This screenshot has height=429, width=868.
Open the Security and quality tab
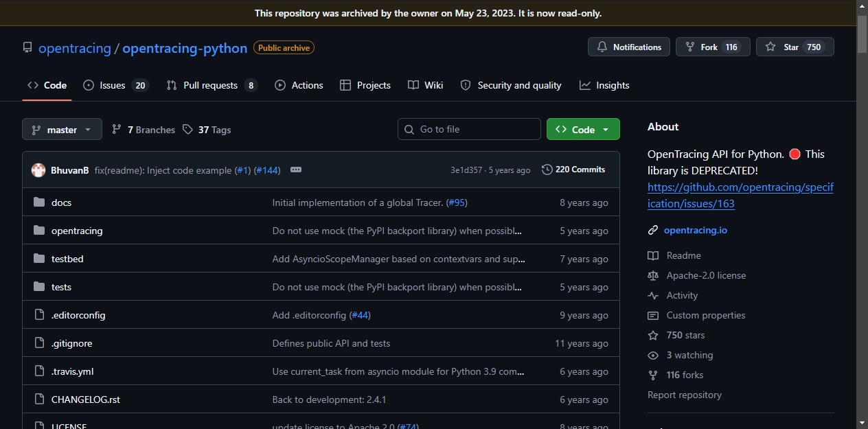(x=511, y=85)
